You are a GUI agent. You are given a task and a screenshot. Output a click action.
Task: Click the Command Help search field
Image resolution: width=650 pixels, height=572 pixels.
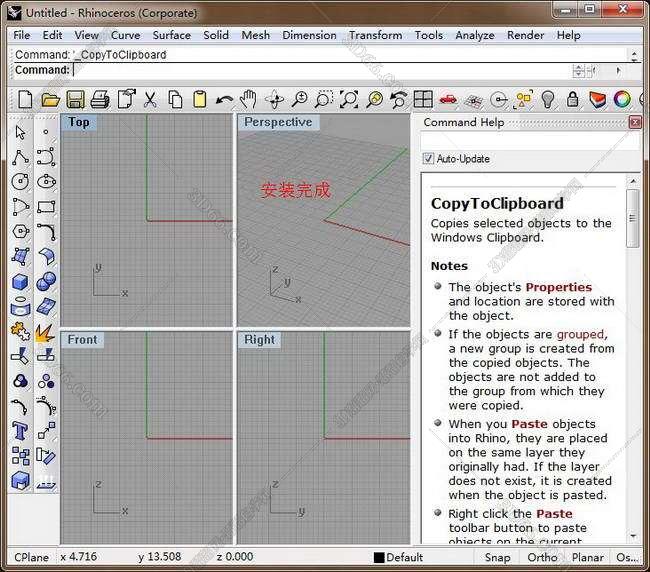coord(530,141)
